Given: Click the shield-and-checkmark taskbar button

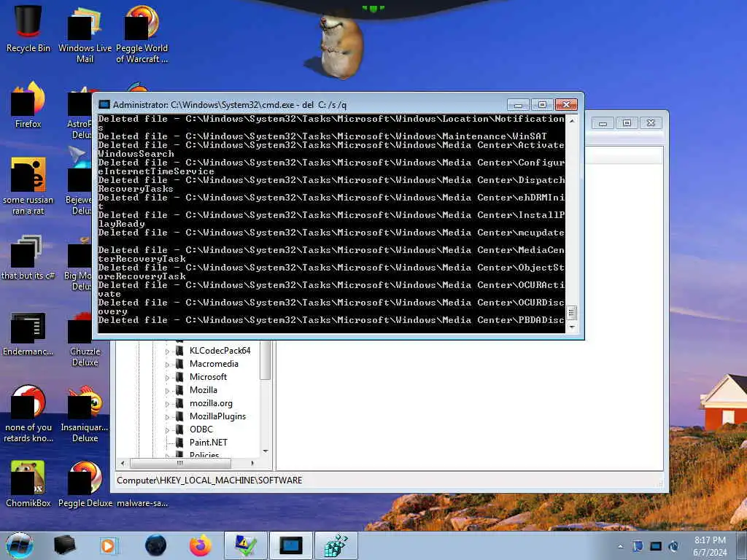Looking at the screenshot, I should pos(246,545).
